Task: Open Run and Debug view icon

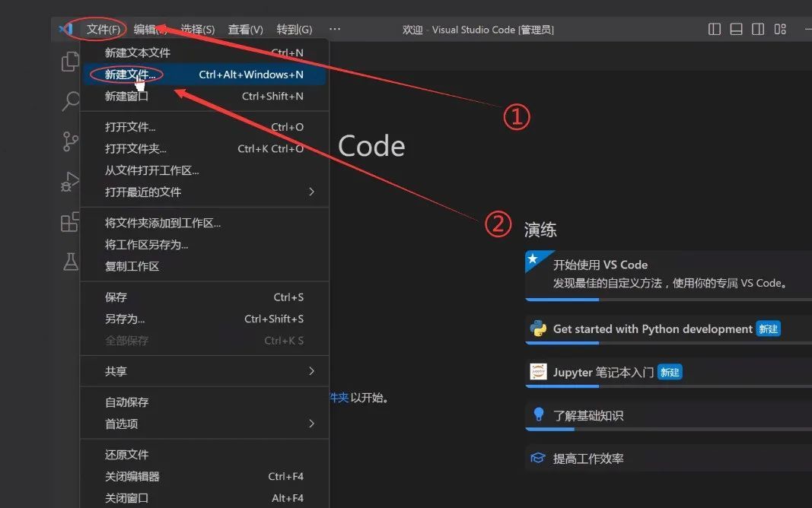Action: pyautogui.click(x=70, y=182)
